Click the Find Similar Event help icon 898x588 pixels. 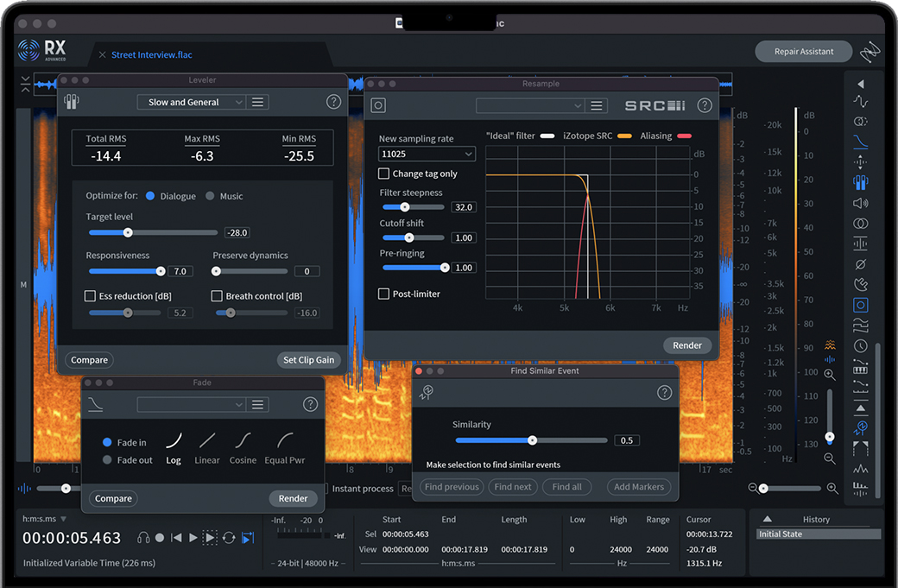664,393
